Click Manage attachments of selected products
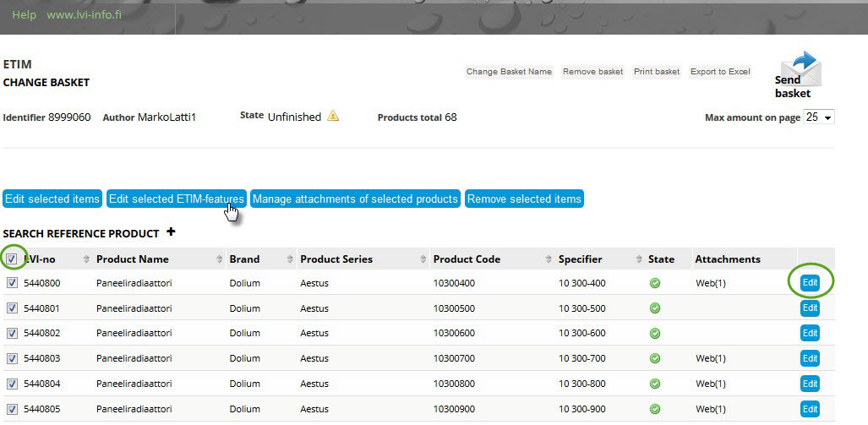Viewport: 868px width, 425px height. pos(355,199)
